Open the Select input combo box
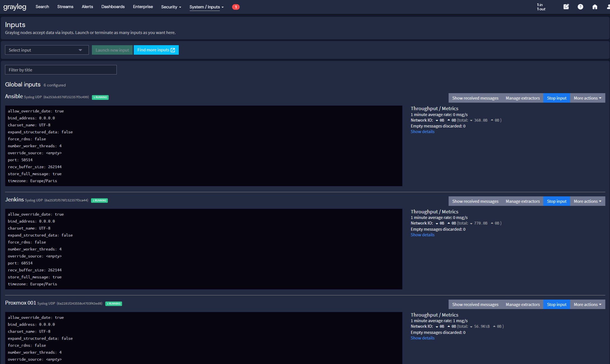The image size is (610, 364). (47, 50)
